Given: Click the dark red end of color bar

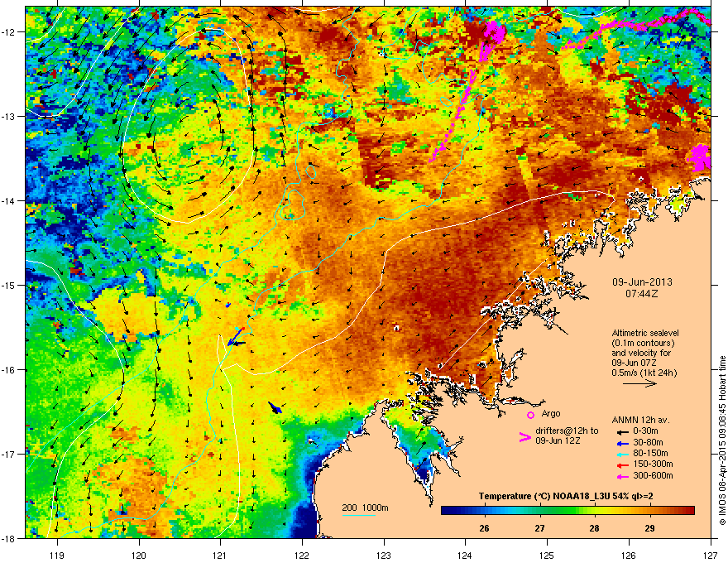Looking at the screenshot, I should pos(689,511).
